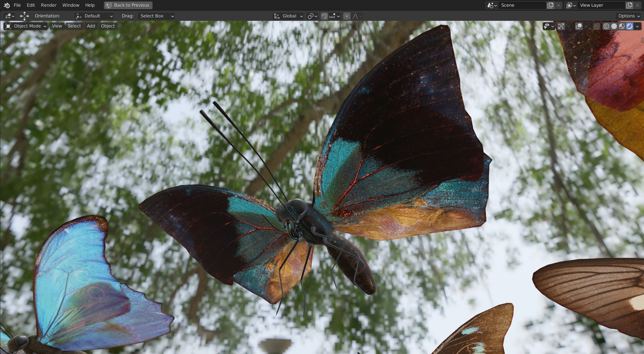Toggle viewport gizmos display
This screenshot has width=644, height=354.
click(561, 26)
